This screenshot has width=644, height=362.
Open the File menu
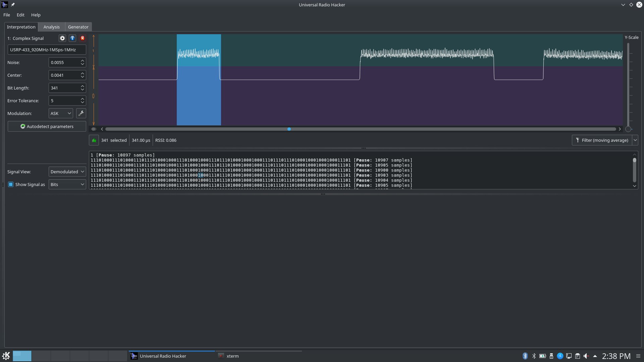pos(7,15)
